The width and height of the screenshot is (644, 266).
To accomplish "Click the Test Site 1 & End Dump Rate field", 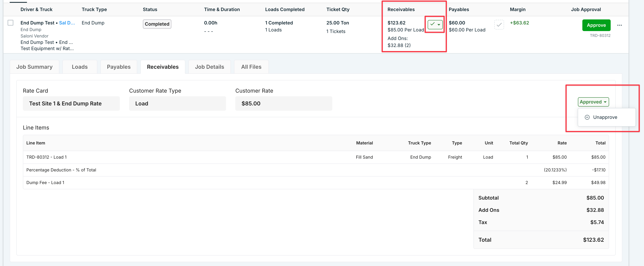I will (x=71, y=103).
